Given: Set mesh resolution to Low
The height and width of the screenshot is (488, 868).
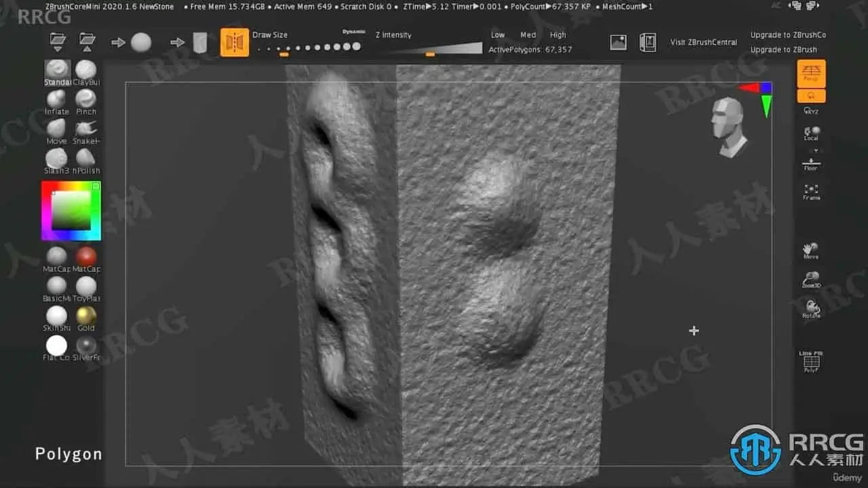Looking at the screenshot, I should coord(498,35).
